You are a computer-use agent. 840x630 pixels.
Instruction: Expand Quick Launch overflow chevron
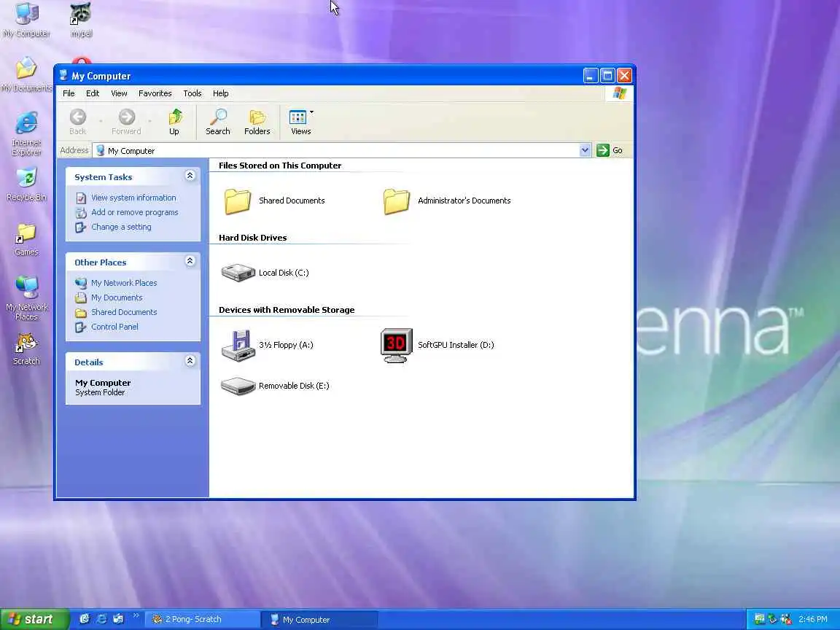[x=136, y=616]
